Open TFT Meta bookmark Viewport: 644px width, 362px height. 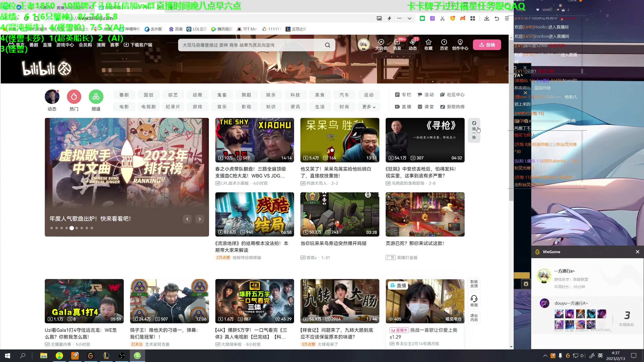coord(247,29)
